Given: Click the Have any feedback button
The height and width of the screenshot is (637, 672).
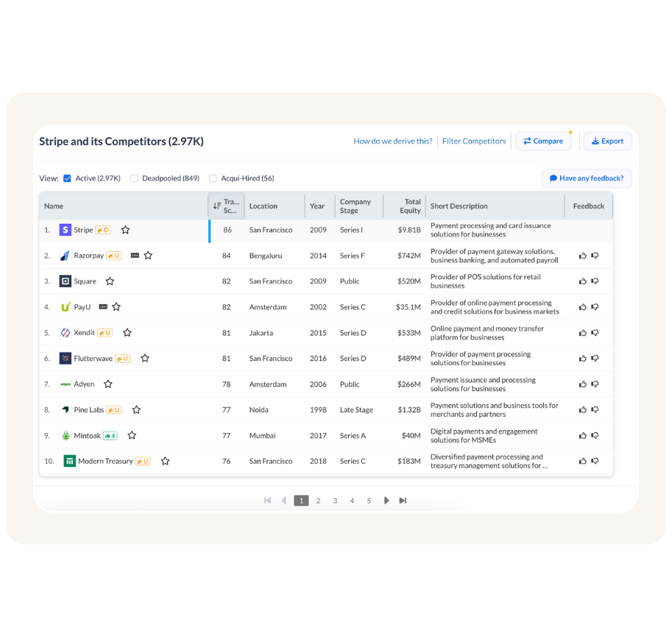Looking at the screenshot, I should pos(586,178).
